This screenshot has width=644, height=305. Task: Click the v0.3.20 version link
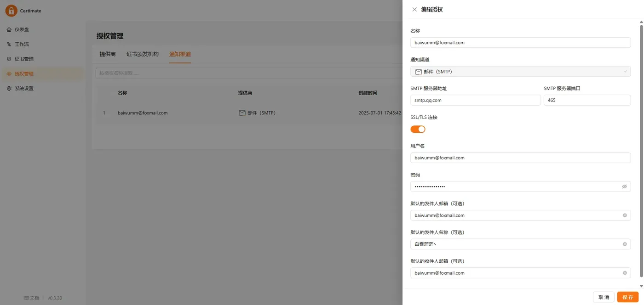point(55,298)
